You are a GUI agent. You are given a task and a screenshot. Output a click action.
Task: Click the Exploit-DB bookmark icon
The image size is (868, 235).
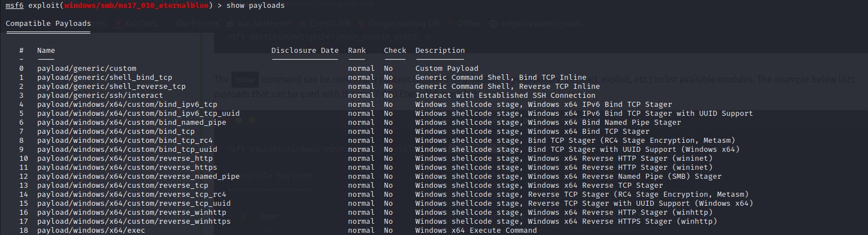pyautogui.click(x=304, y=24)
